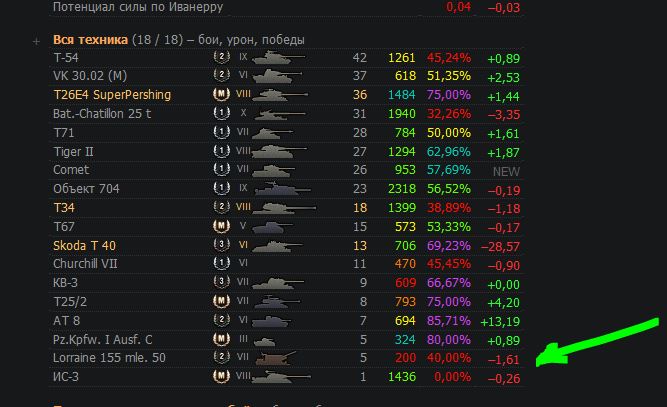
Task: Click the M badge of Pz.Kpfw. I Ausf. C
Action: coord(222,339)
